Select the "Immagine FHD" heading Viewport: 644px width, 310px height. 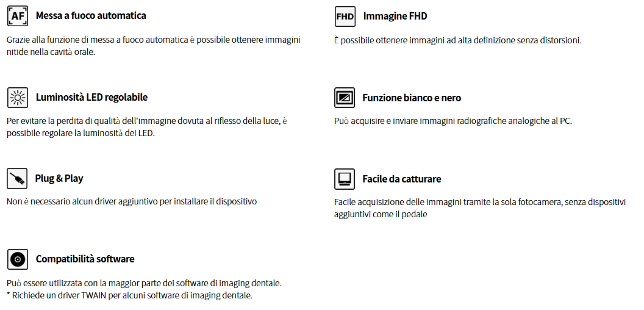click(395, 16)
